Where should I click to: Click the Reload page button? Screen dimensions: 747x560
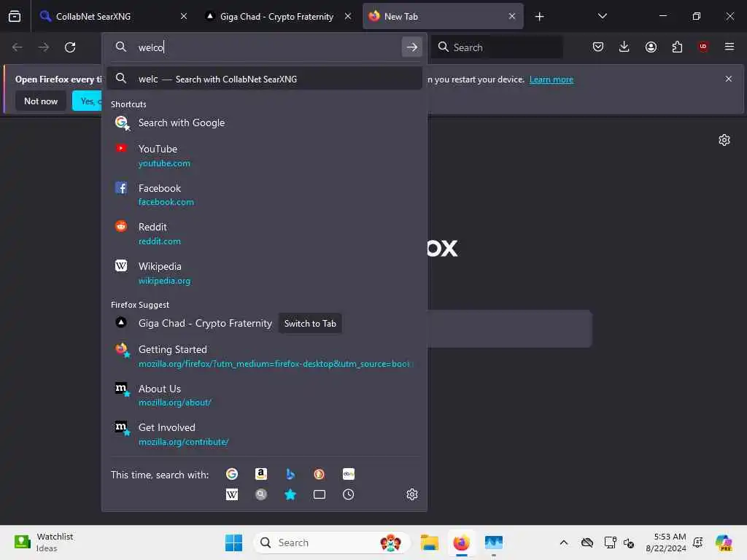click(x=70, y=47)
